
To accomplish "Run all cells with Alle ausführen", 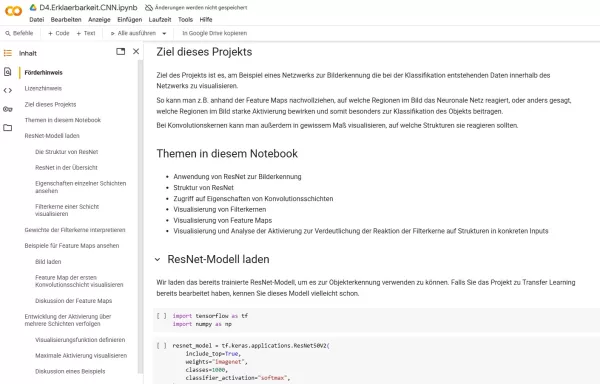I will tap(133, 33).
